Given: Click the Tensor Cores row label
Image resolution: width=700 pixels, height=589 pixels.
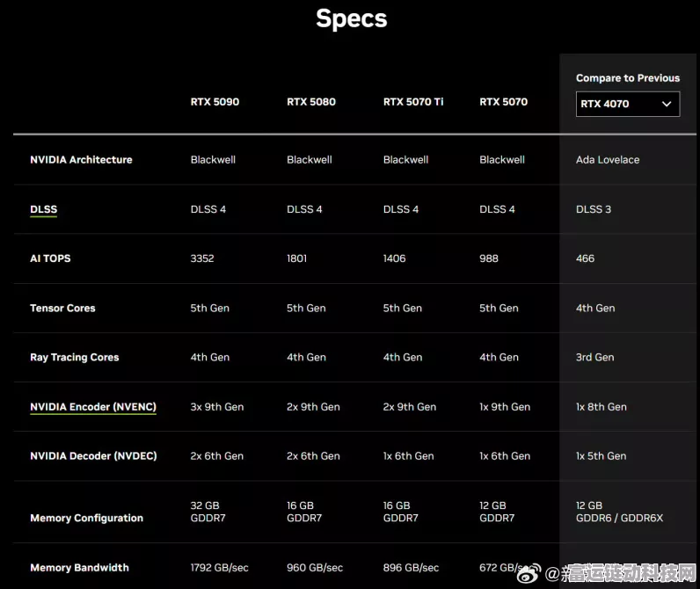Looking at the screenshot, I should (x=62, y=308).
